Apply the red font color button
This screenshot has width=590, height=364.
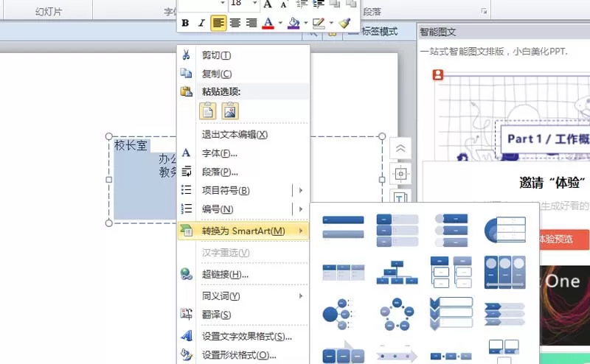268,23
